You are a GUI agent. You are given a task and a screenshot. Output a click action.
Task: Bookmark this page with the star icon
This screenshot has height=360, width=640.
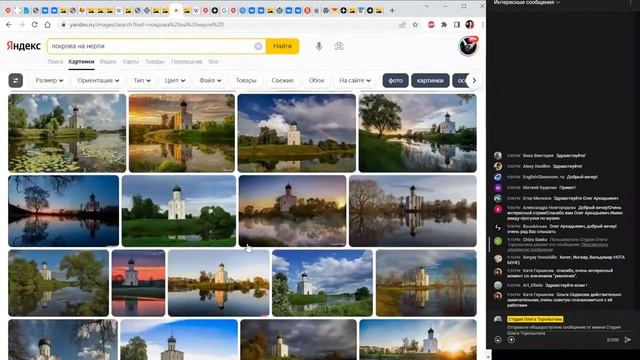(415, 25)
